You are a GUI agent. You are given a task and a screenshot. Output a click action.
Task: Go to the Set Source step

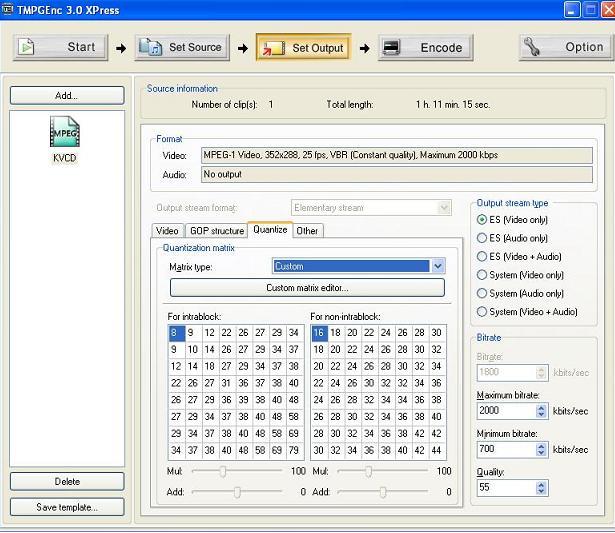click(x=182, y=47)
